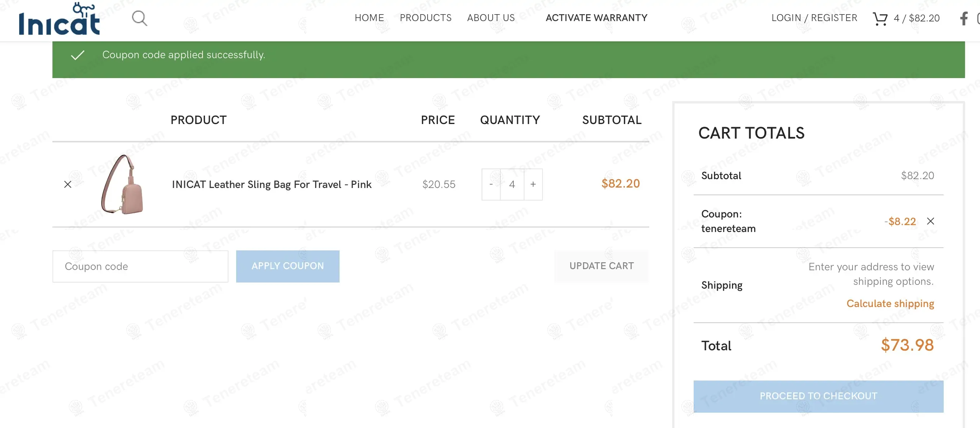Click the unit price $20.55
This screenshot has width=980, height=428.
(439, 185)
